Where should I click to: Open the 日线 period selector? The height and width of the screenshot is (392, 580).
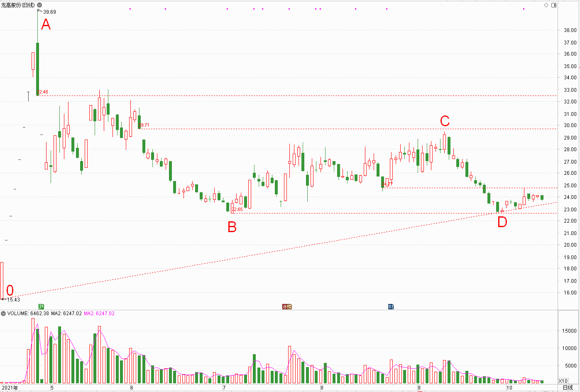pyautogui.click(x=568, y=387)
